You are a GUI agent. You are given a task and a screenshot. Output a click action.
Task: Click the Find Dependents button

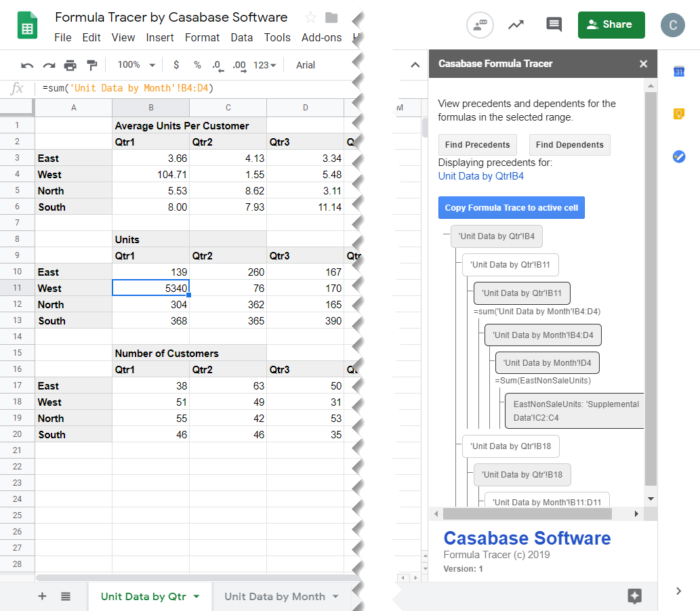(569, 145)
